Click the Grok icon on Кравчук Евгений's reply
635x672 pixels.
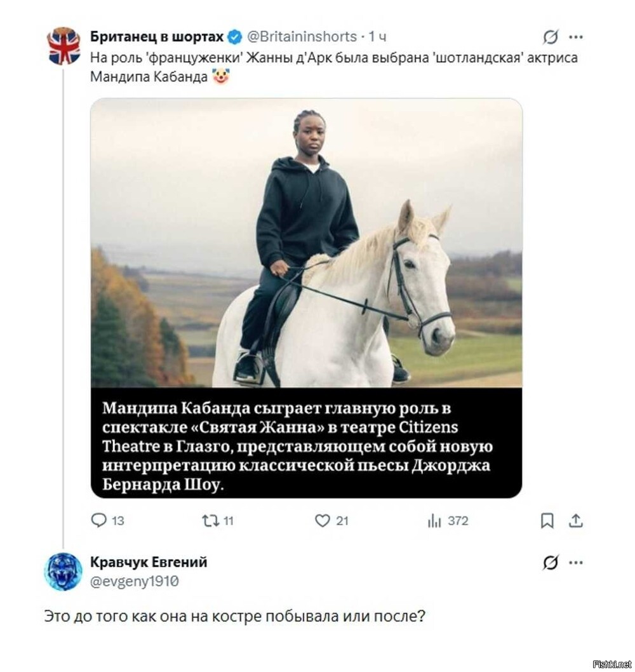pyautogui.click(x=551, y=562)
